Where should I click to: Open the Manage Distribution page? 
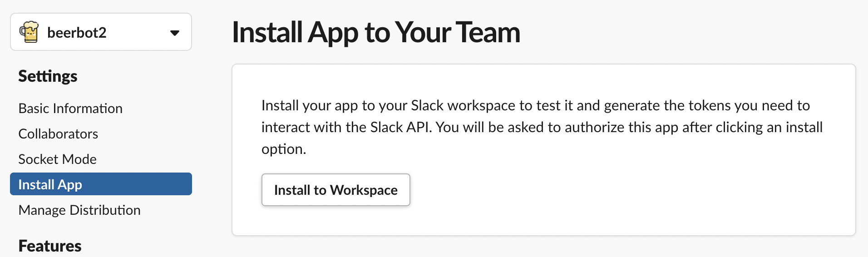[79, 210]
